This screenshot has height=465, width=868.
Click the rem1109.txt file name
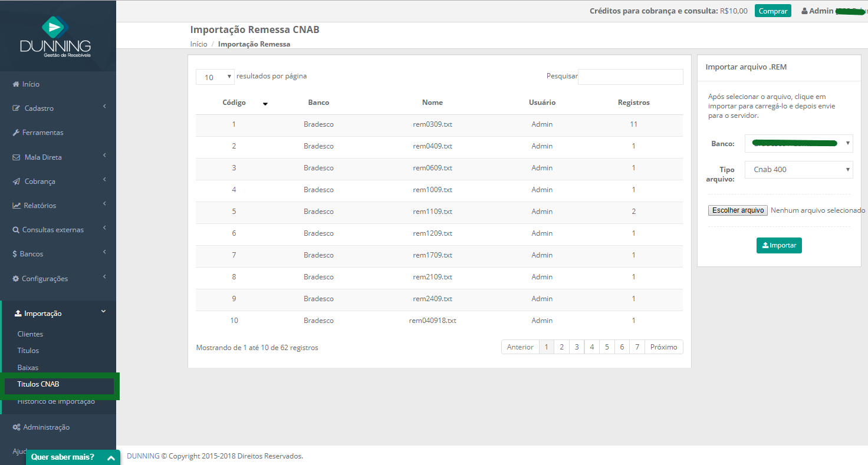coord(432,212)
